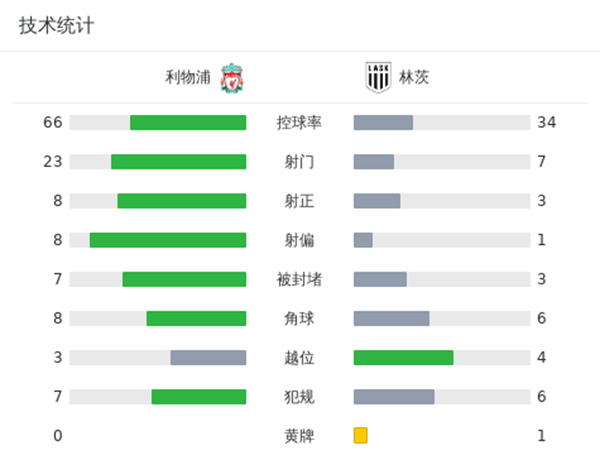Image resolution: width=600 pixels, height=455 pixels.
Task: Click the 越位 stat label
Action: coord(299,357)
